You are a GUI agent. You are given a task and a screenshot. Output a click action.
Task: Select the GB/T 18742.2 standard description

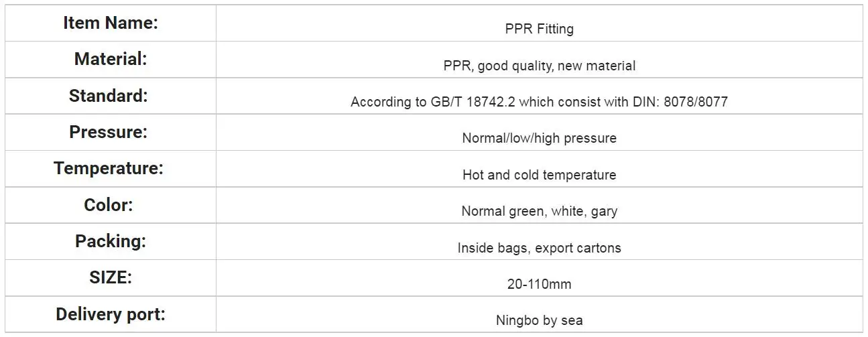click(x=539, y=102)
